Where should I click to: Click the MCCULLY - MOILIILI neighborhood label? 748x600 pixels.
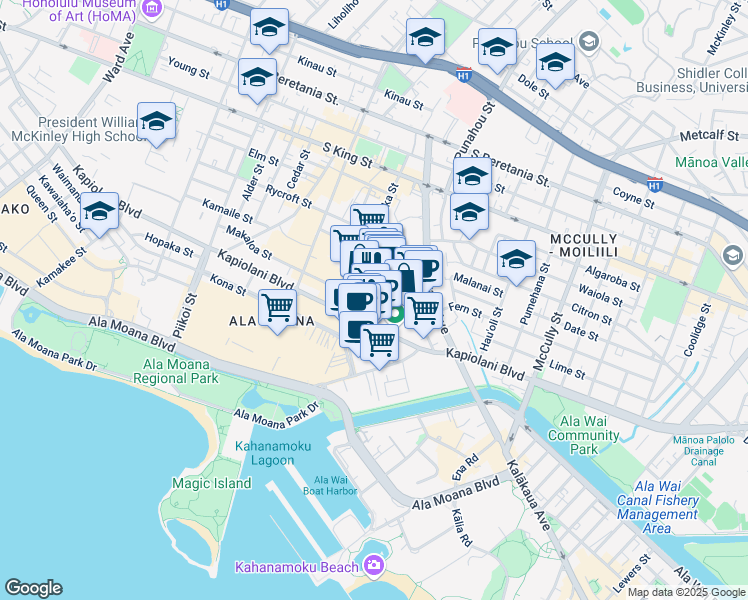(x=584, y=245)
